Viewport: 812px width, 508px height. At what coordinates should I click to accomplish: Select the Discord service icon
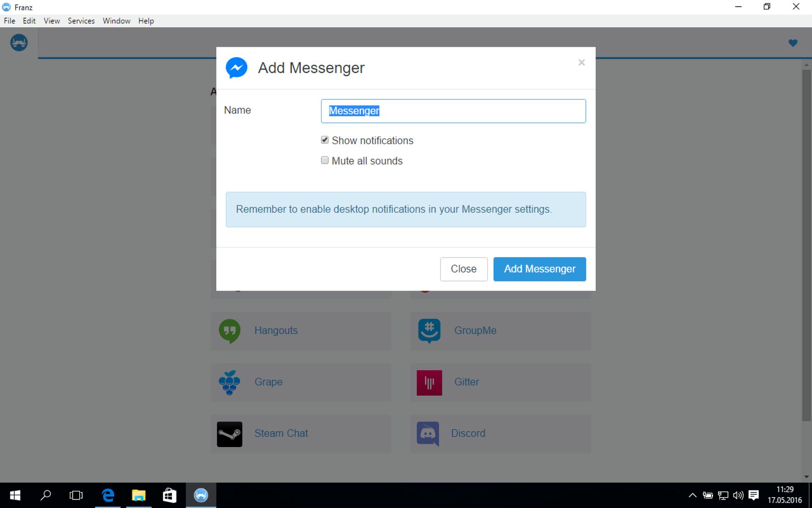[x=428, y=434]
